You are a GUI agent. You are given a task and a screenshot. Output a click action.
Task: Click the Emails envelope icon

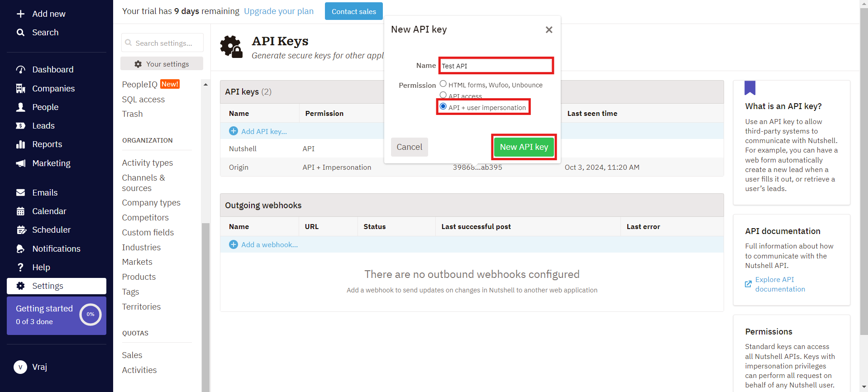[x=20, y=192]
